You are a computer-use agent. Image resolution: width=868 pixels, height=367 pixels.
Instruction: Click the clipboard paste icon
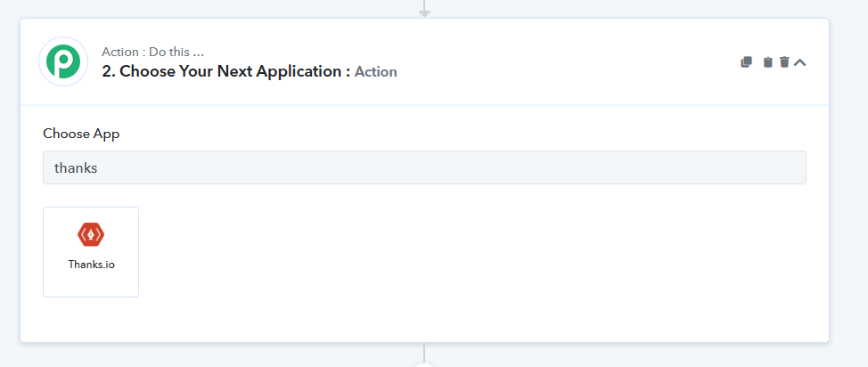click(x=767, y=62)
